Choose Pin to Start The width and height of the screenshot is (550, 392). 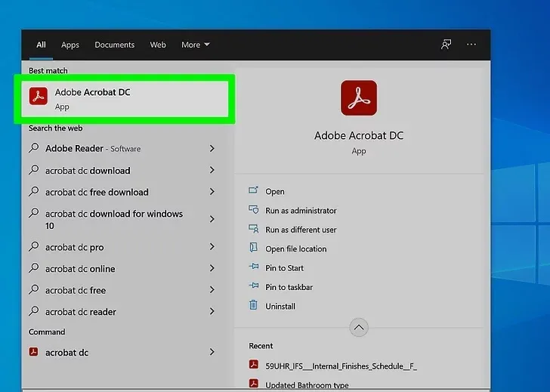pyautogui.click(x=284, y=268)
